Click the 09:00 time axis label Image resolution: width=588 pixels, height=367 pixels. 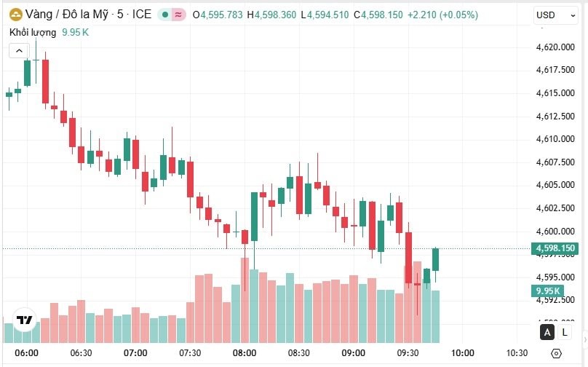click(354, 353)
